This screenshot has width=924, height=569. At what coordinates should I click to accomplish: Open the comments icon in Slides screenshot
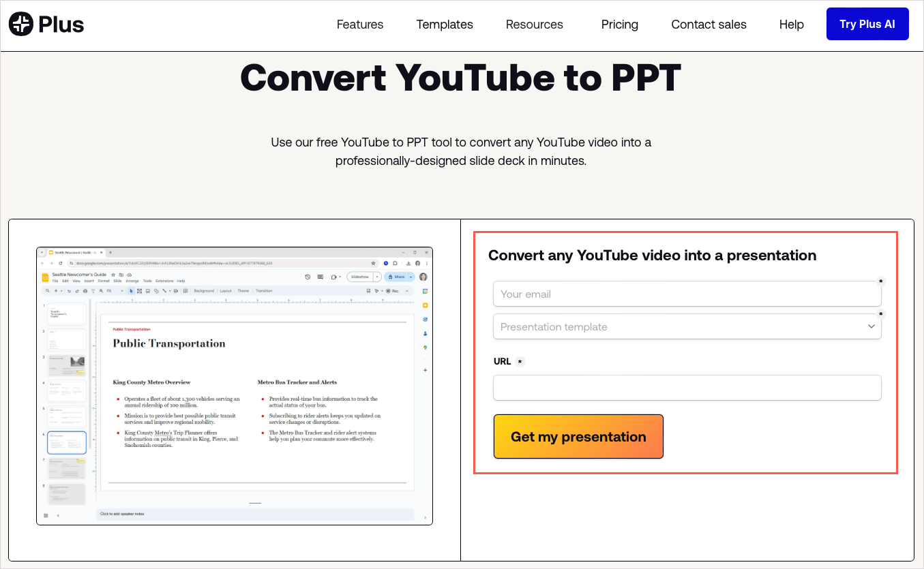point(321,277)
